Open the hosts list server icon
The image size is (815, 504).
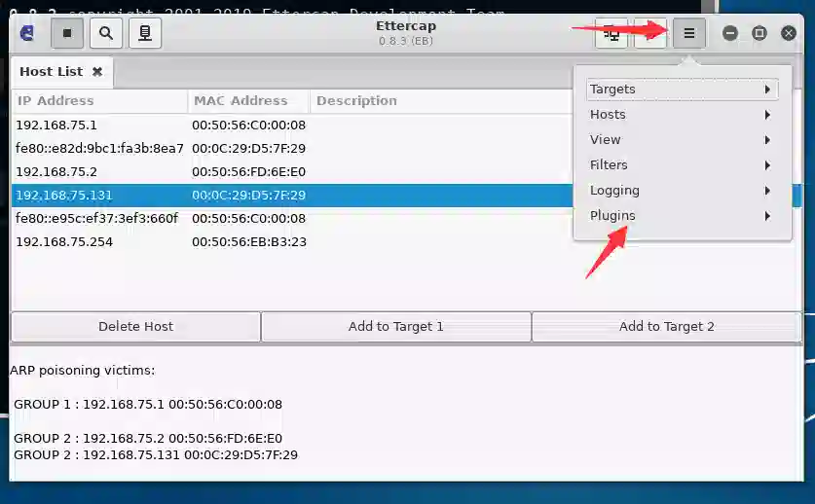pos(145,33)
